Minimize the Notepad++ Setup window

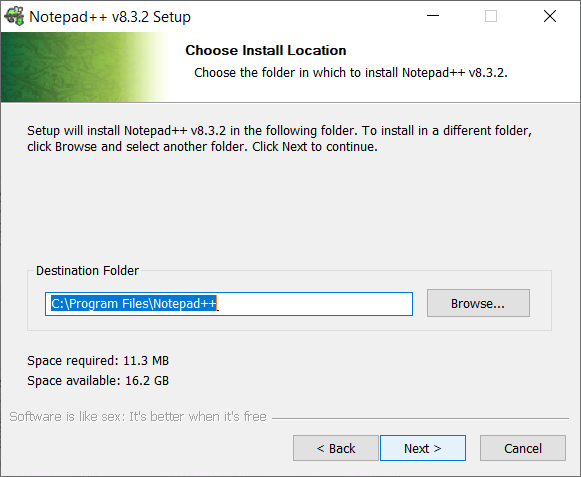pyautogui.click(x=432, y=16)
